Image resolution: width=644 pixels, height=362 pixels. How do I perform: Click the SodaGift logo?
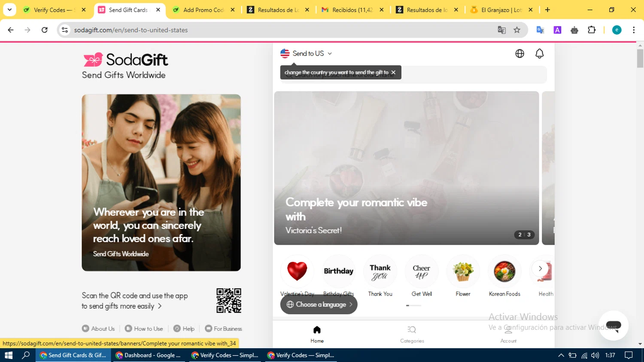(125, 60)
